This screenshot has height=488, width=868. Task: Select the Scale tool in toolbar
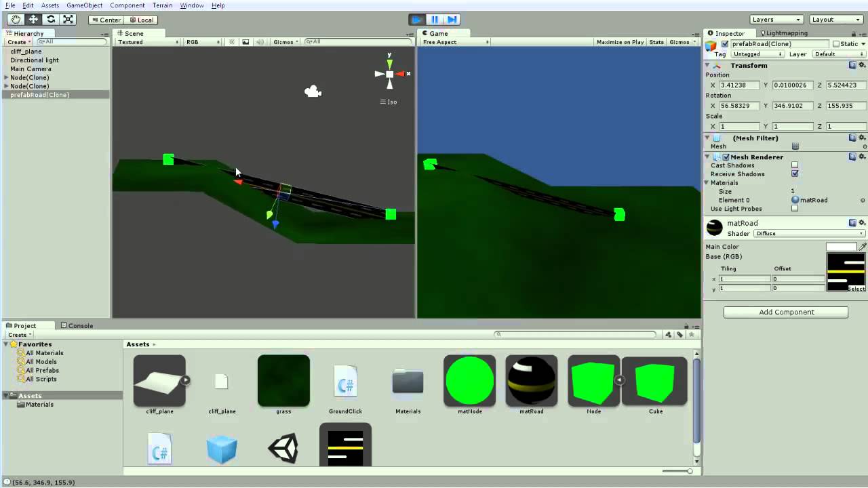[x=68, y=20]
